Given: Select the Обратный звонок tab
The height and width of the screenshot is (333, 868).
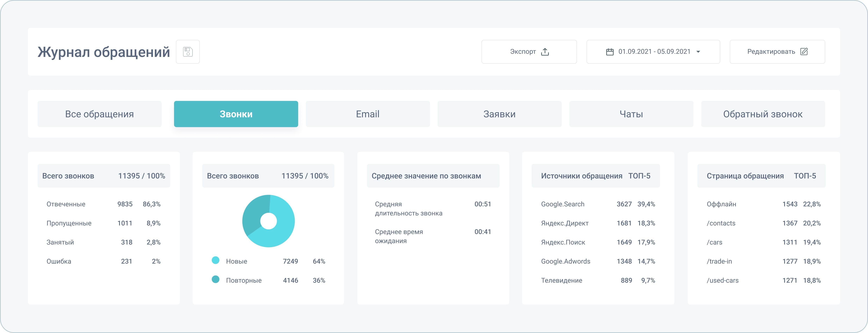Looking at the screenshot, I should click(763, 114).
